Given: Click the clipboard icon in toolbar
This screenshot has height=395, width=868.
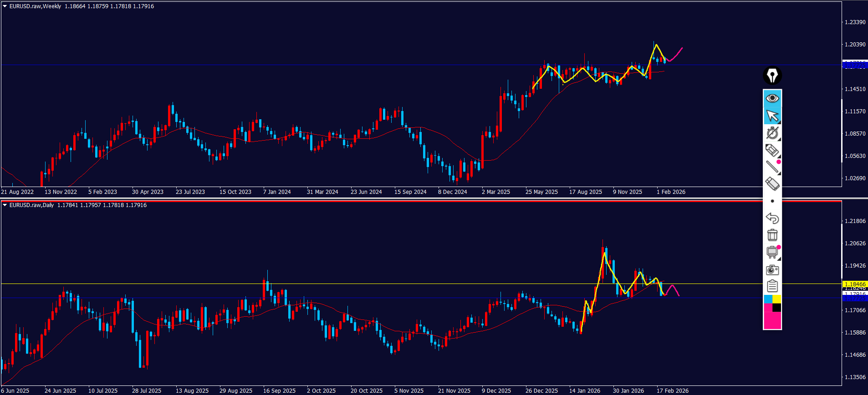Looking at the screenshot, I should (x=772, y=286).
